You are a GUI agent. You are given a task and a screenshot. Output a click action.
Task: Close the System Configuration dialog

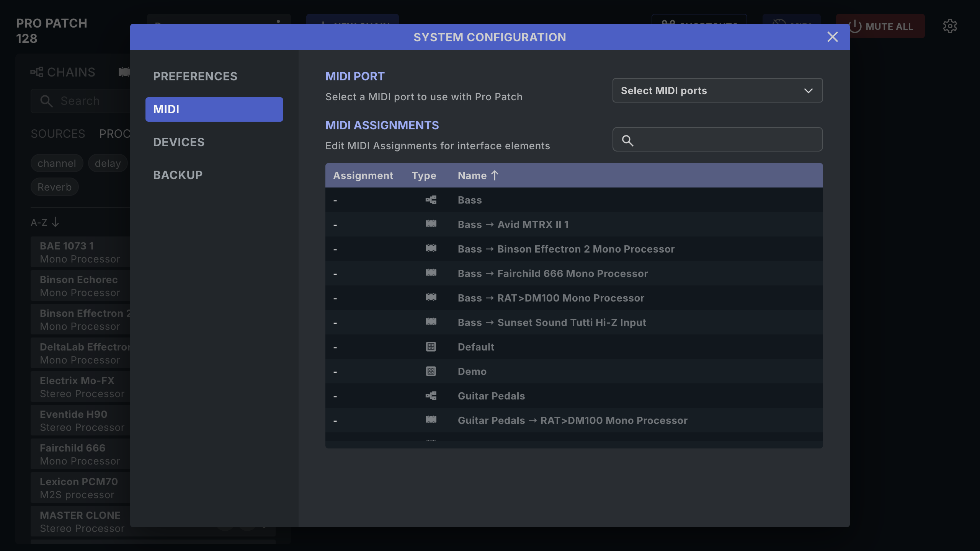click(833, 37)
